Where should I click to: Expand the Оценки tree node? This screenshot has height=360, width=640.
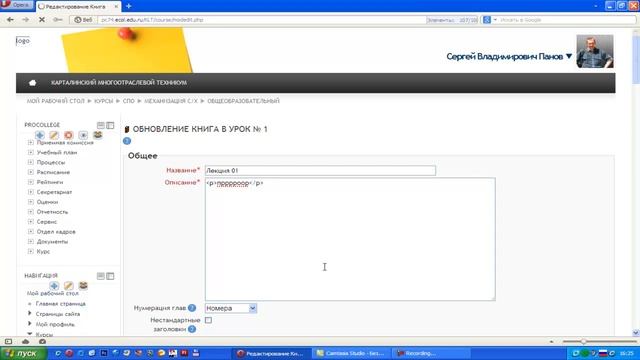point(31,202)
